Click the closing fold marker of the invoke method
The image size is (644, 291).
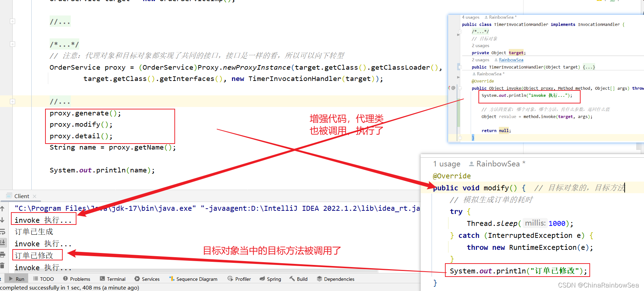pos(460,138)
